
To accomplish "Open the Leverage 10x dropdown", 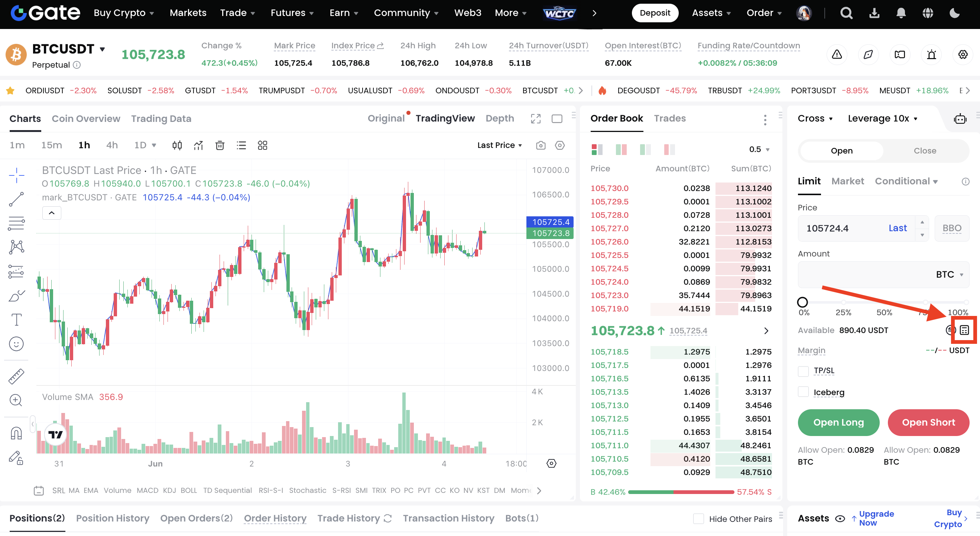I will [x=883, y=119].
